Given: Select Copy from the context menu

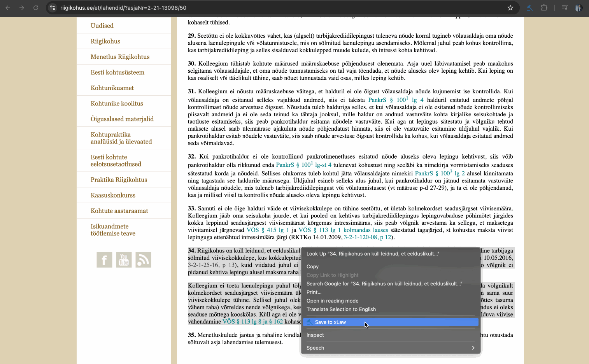Looking at the screenshot, I should tap(312, 266).
